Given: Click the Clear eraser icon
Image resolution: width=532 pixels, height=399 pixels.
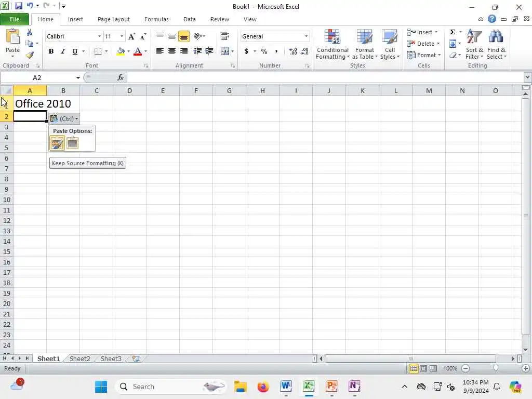Looking at the screenshot, I should pyautogui.click(x=453, y=55).
